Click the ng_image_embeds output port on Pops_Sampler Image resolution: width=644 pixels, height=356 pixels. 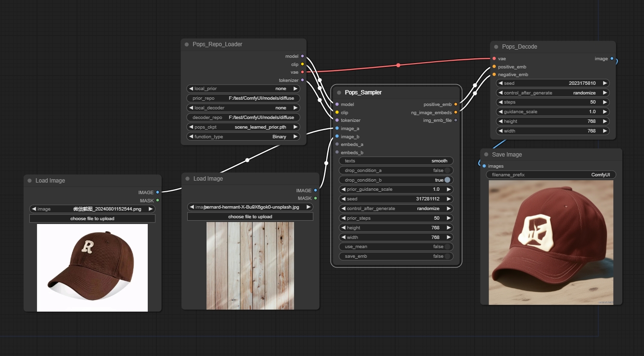coord(456,112)
